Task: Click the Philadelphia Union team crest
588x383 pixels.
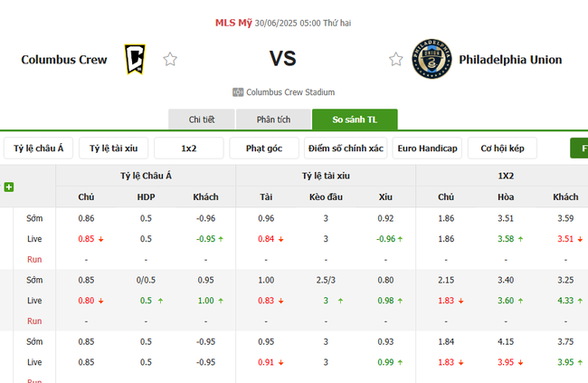Action: 430,60
